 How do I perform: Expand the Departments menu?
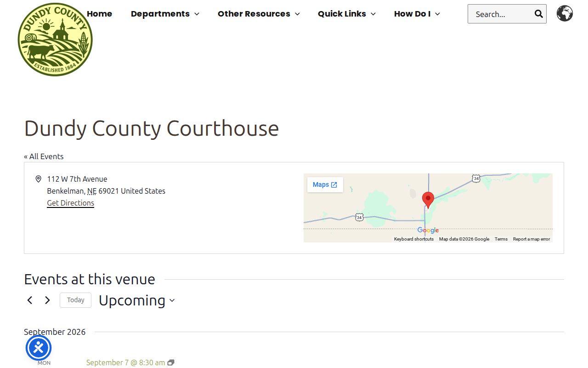(165, 14)
